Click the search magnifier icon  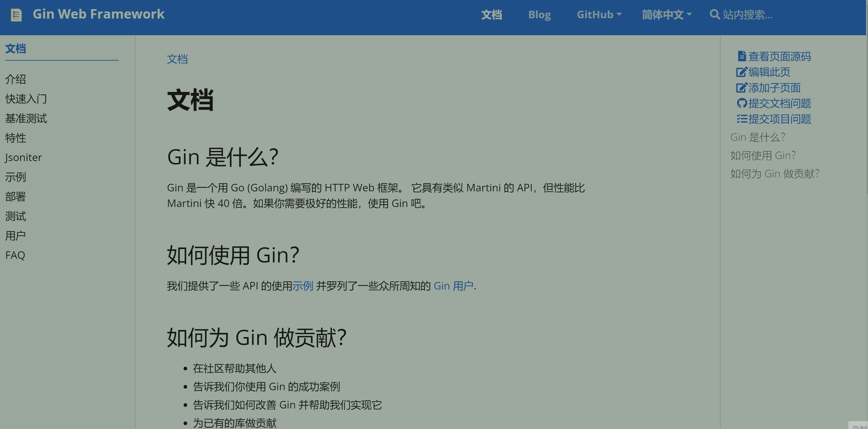(714, 14)
